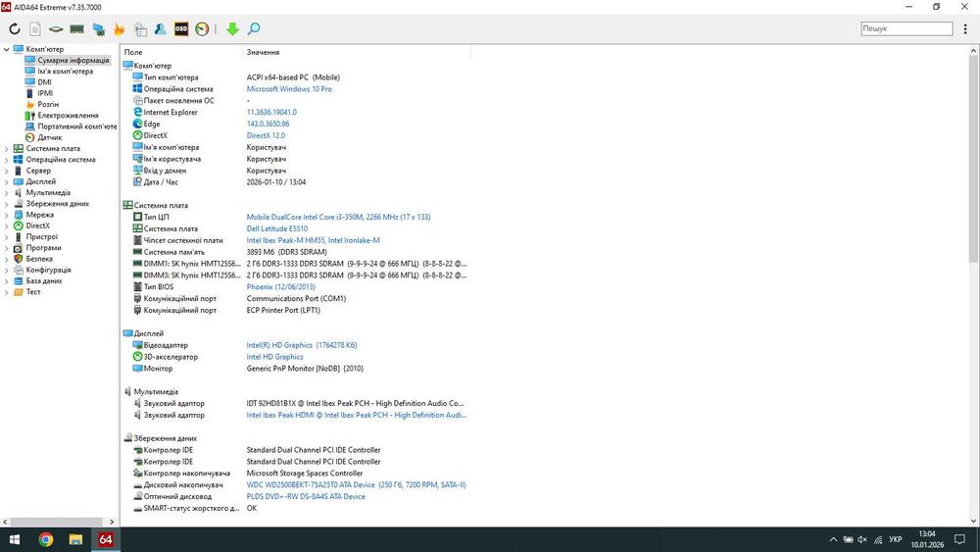Collapse the Комп'ютер tree node
This screenshot has height=552, width=980.
point(6,49)
